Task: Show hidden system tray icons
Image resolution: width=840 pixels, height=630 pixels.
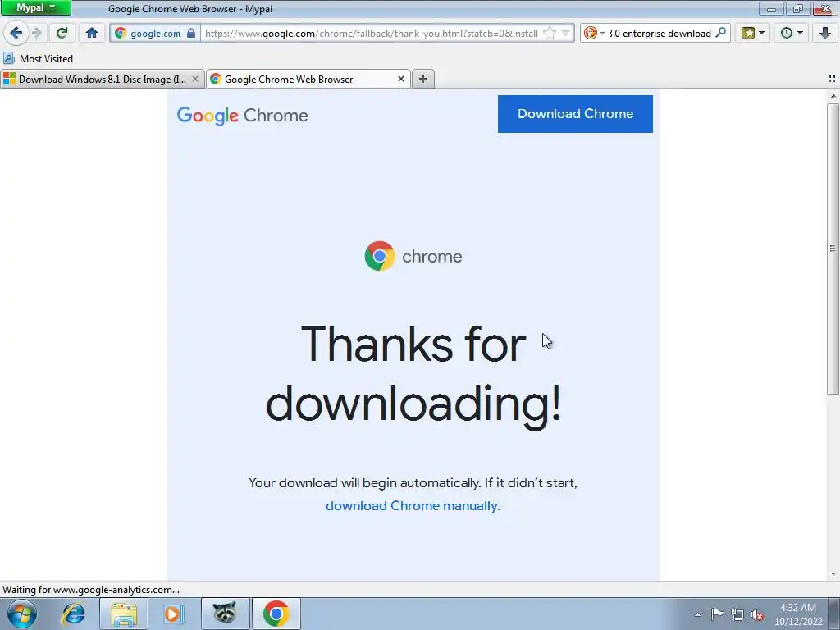Action: click(697, 614)
